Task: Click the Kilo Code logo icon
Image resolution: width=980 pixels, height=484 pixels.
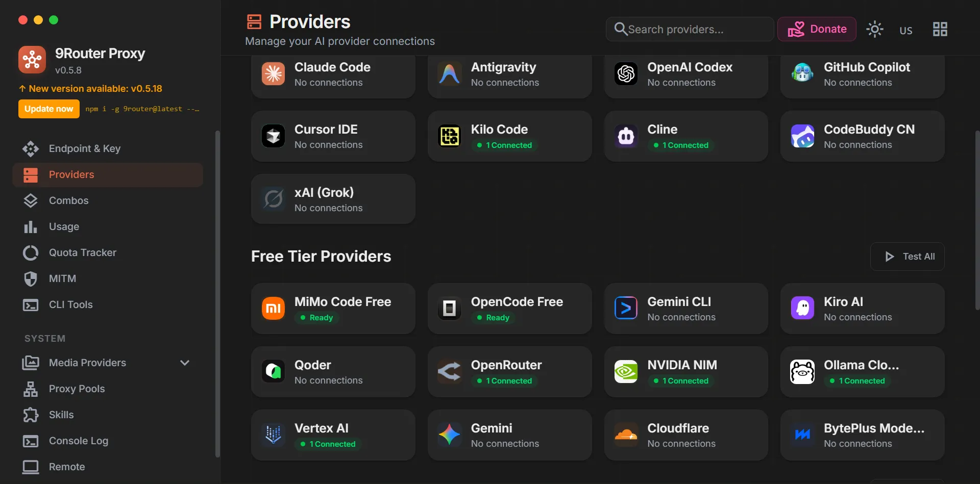Action: 450,136
